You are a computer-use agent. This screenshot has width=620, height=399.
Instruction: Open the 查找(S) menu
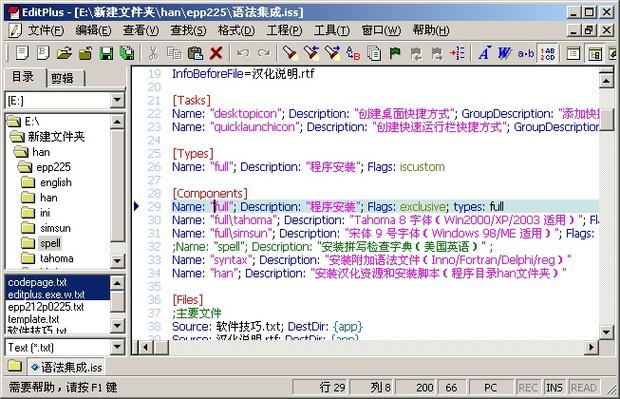(x=188, y=30)
